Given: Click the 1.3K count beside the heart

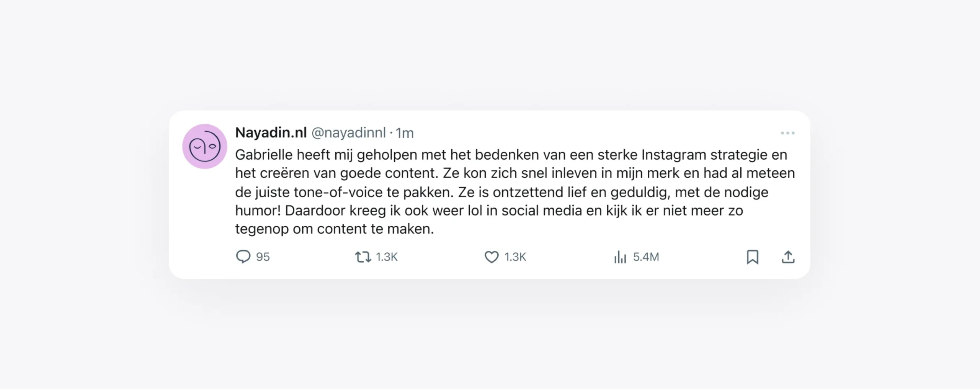Looking at the screenshot, I should (515, 257).
